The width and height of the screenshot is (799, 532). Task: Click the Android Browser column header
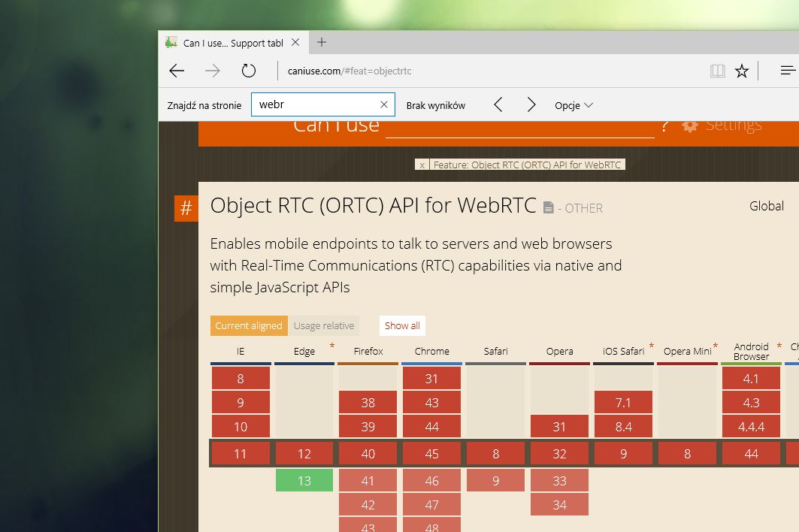point(751,352)
